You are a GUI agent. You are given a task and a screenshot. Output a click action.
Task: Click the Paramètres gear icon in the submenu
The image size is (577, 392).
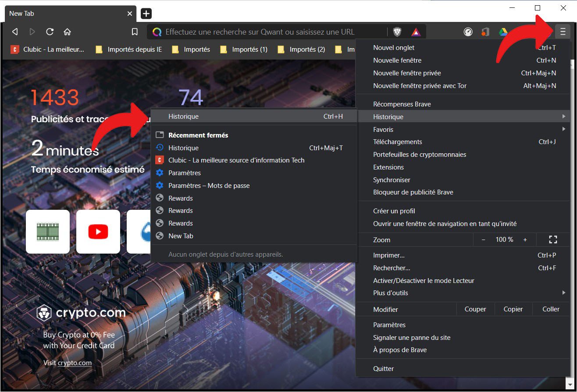160,173
